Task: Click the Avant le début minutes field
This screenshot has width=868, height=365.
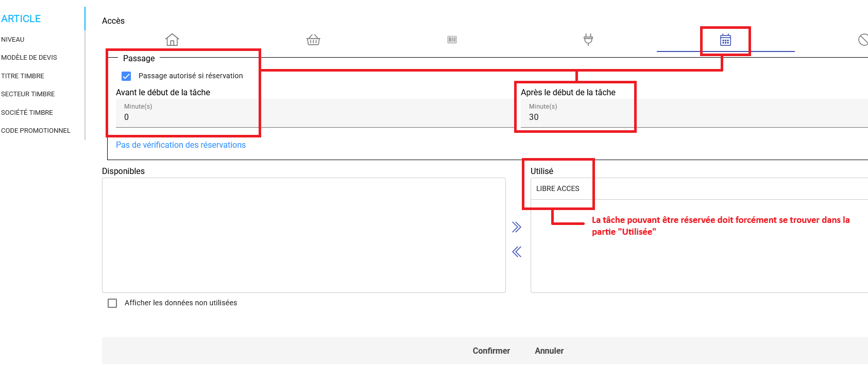Action: click(x=185, y=117)
